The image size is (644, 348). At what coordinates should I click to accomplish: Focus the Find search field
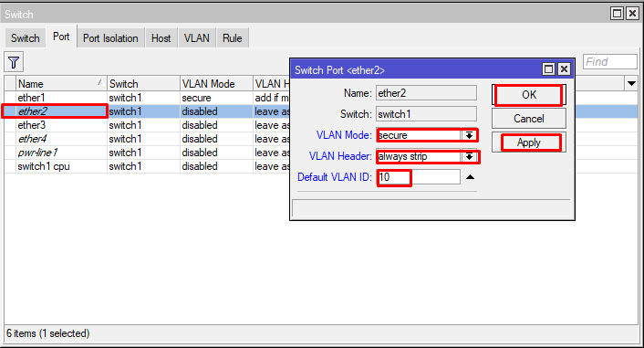(x=610, y=62)
